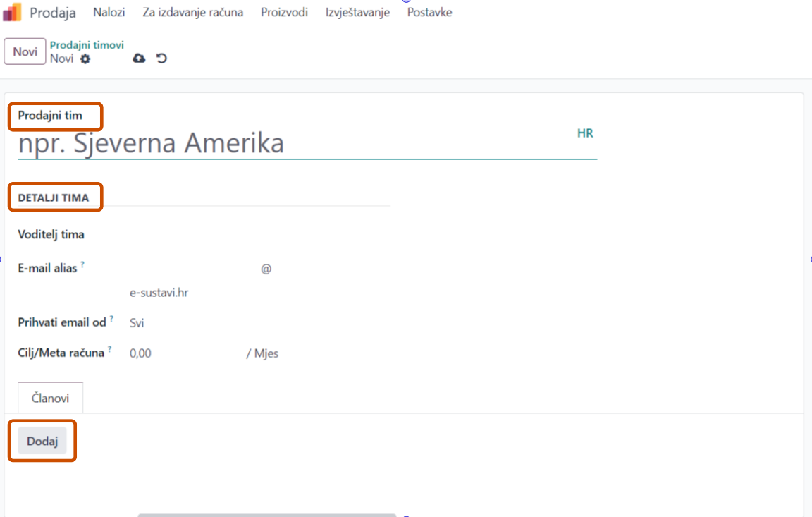Open the Postavke menu
The width and height of the screenshot is (812, 517).
tap(429, 12)
